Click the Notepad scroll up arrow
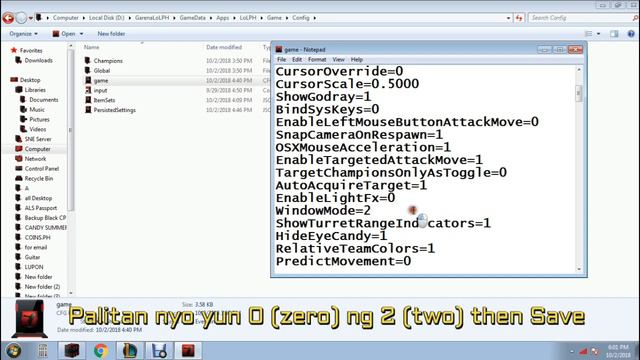Viewport: 640px width, 360px height. 579,70
